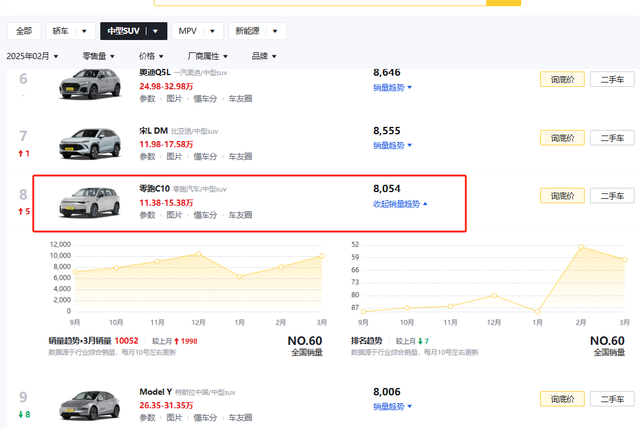Click the rank-down arrow beside Model Y

point(20,415)
